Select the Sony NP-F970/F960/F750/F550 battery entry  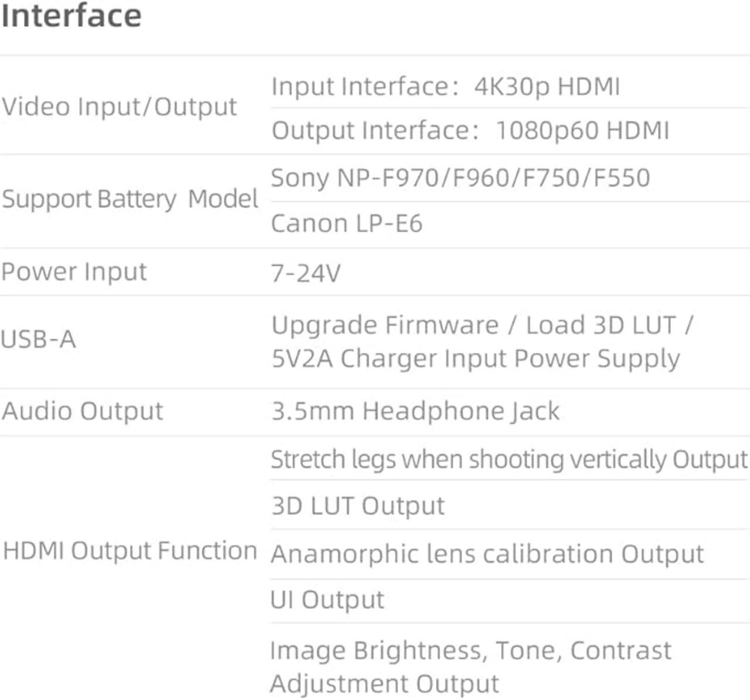460,178
